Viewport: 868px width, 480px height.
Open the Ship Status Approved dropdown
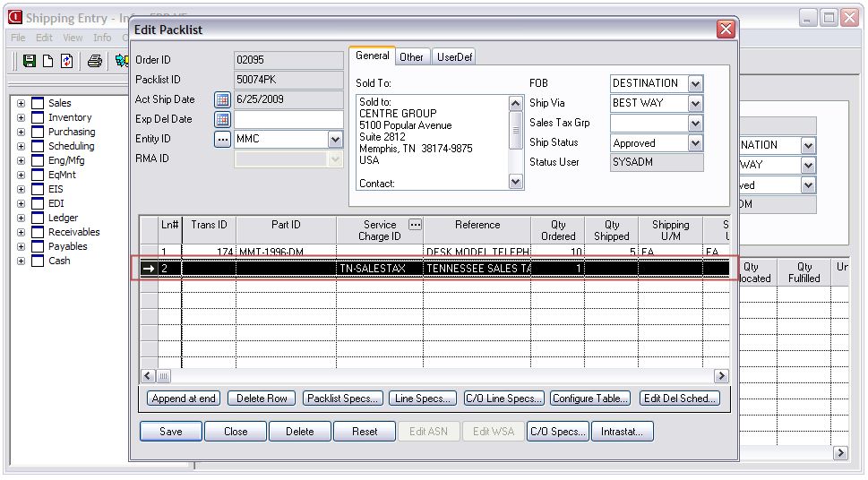click(x=695, y=143)
